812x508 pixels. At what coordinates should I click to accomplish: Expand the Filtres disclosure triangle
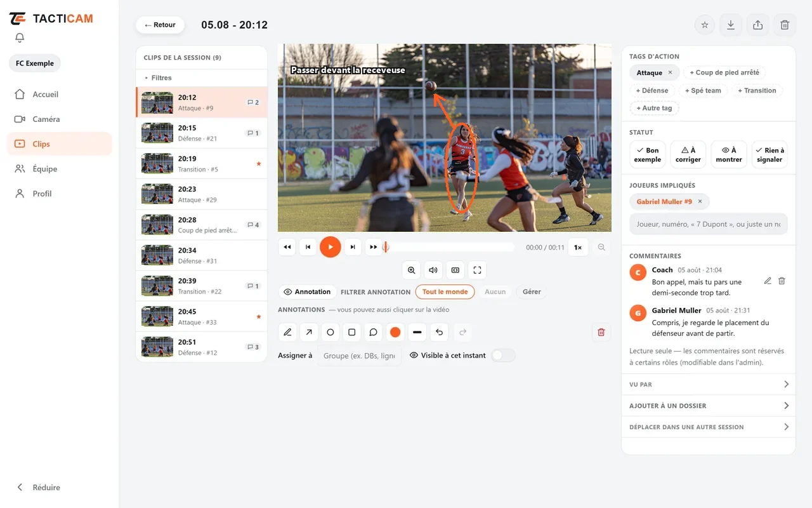click(147, 77)
